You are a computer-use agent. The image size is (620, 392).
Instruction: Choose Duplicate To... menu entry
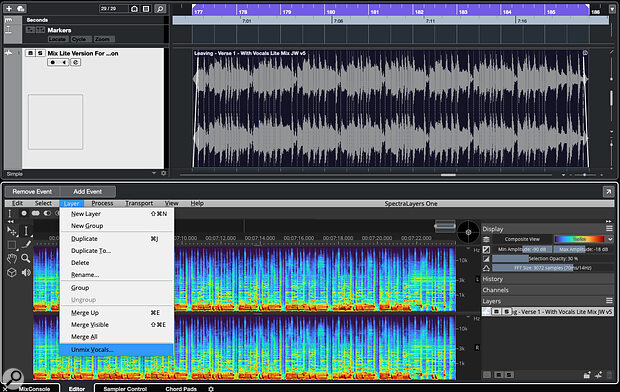point(116,251)
